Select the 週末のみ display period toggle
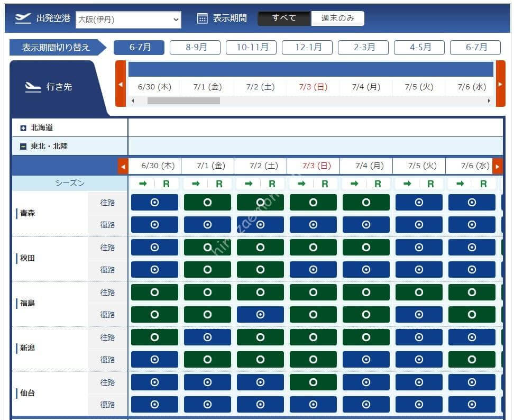The width and height of the screenshot is (514, 420). [337, 18]
